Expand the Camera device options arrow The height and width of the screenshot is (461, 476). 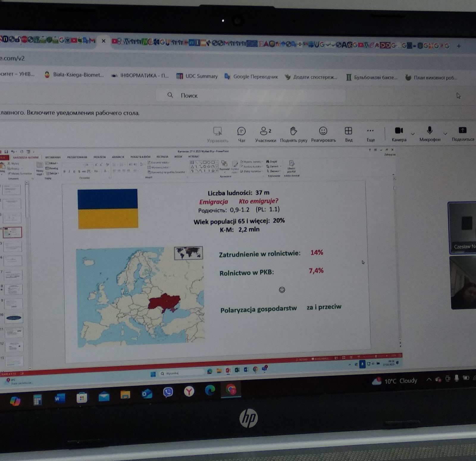(x=413, y=134)
